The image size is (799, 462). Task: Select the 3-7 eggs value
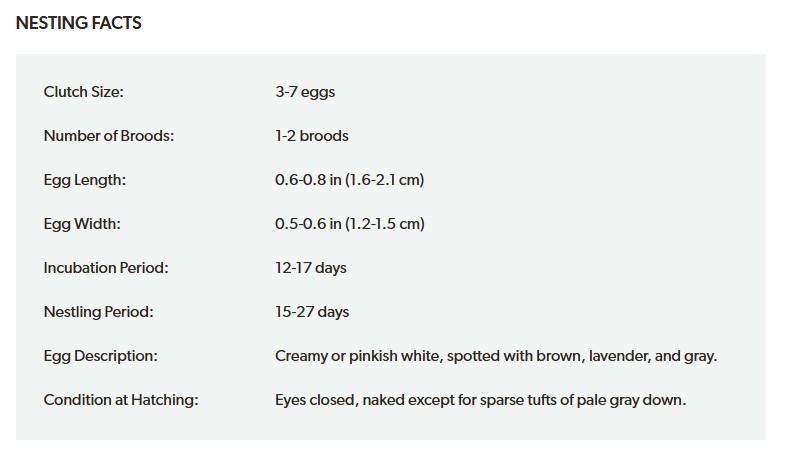tap(305, 92)
